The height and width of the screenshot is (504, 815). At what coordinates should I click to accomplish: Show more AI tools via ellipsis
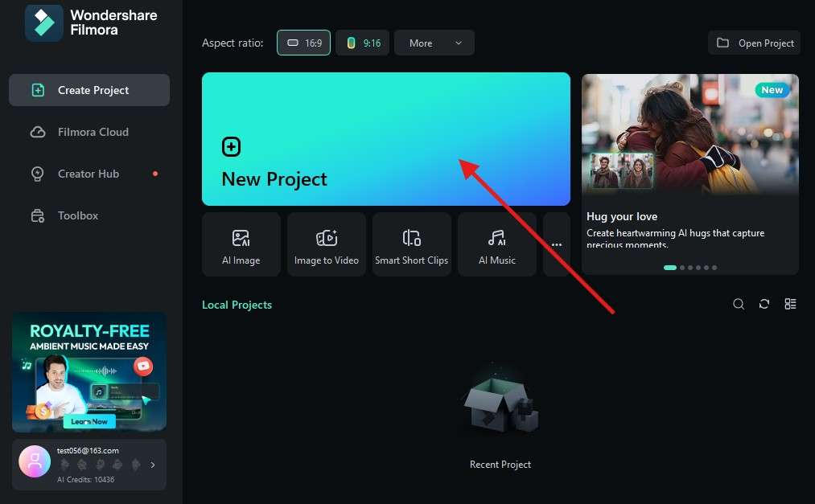tap(557, 244)
